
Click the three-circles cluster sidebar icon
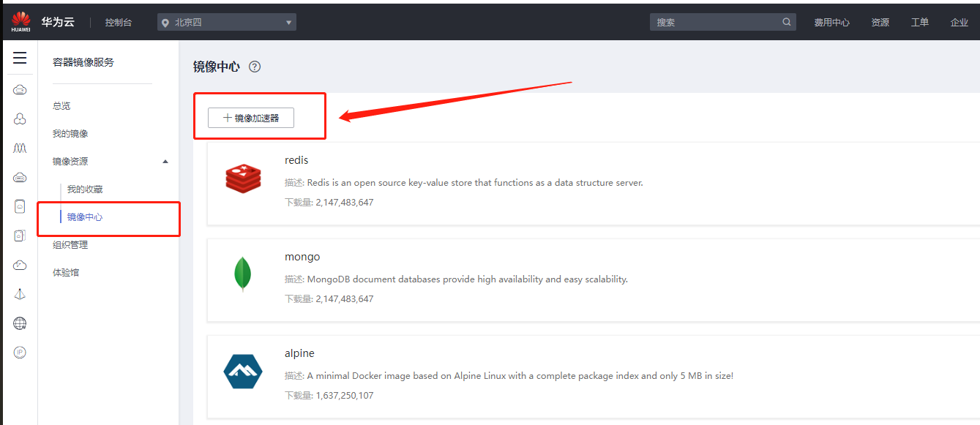pyautogui.click(x=20, y=119)
